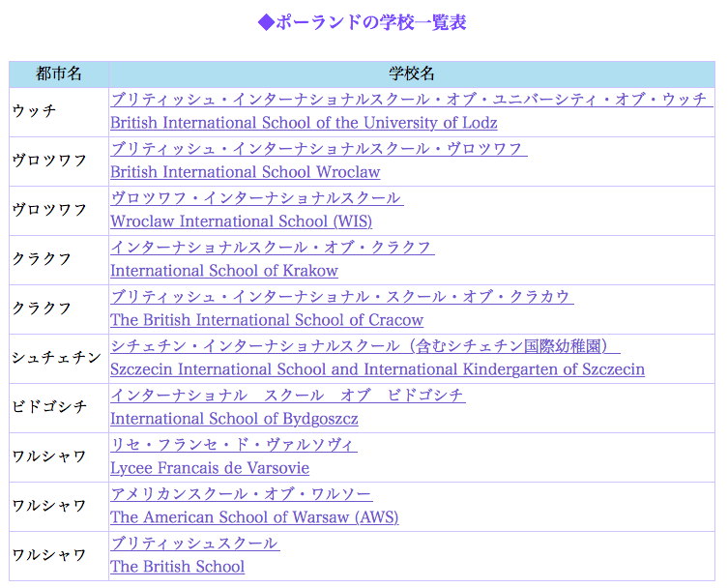The width and height of the screenshot is (728, 588).
Task: Click the 都市名 column header
Action: pos(59,73)
